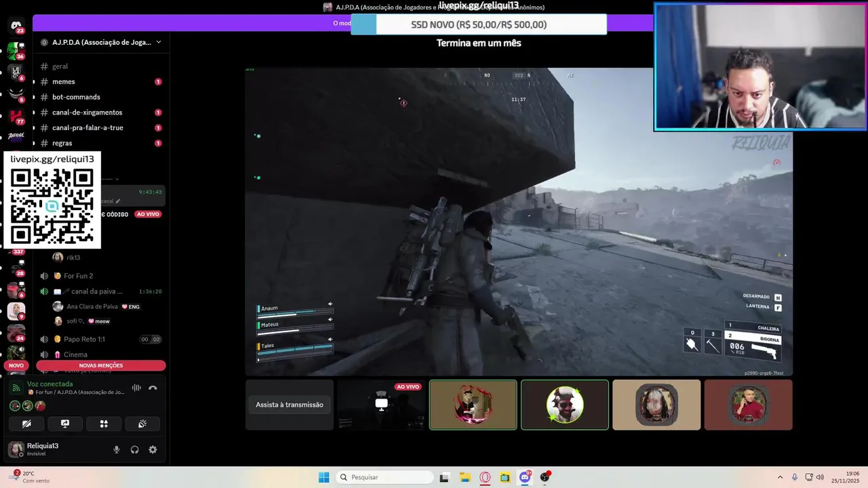Join the Cinema voice channel

[101, 354]
